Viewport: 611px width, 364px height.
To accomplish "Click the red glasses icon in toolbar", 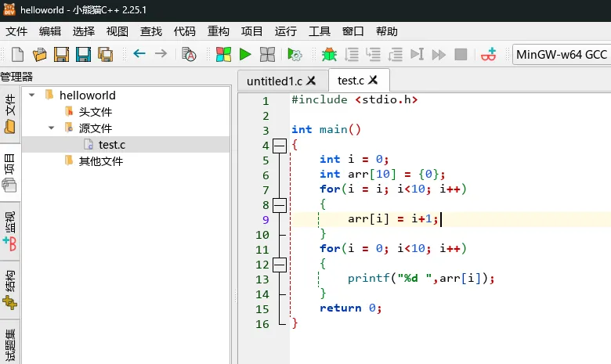I will click(489, 54).
